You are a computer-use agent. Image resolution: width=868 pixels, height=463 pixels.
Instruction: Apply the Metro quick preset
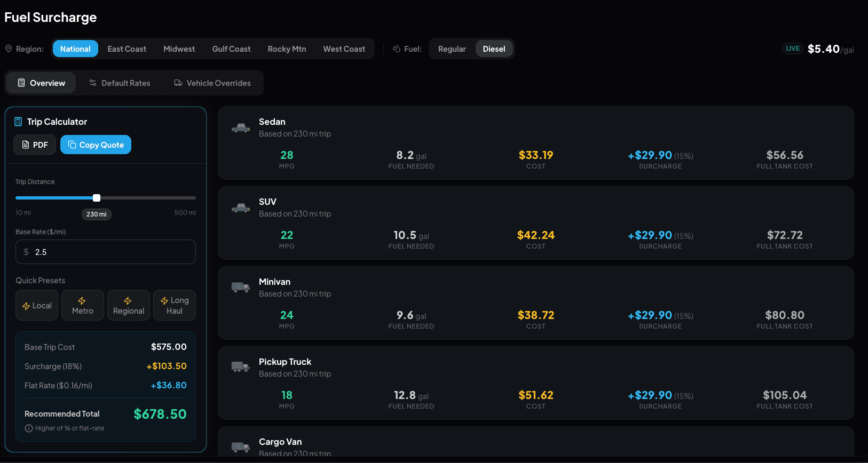click(83, 305)
